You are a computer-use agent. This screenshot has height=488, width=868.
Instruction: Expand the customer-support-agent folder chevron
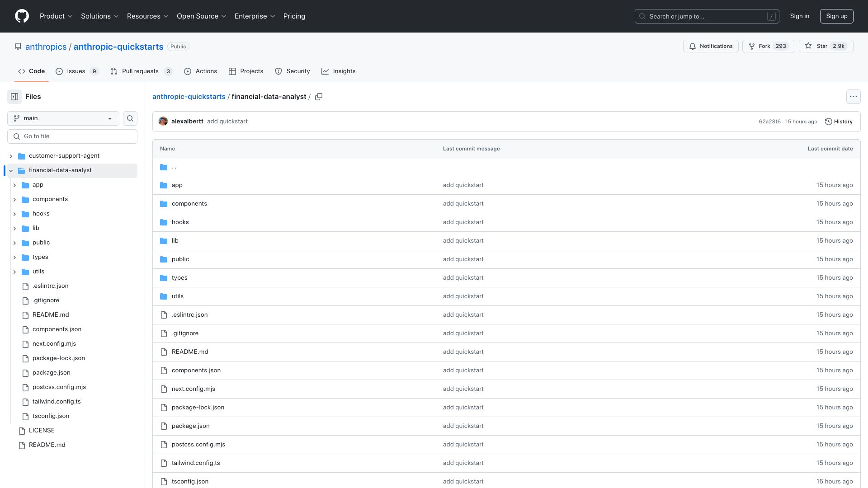(11, 156)
